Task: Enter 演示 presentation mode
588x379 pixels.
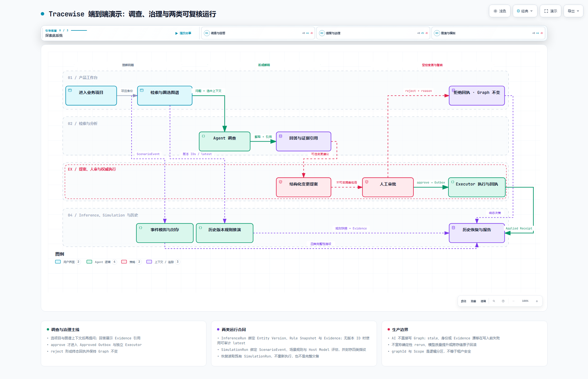Action: pos(550,11)
